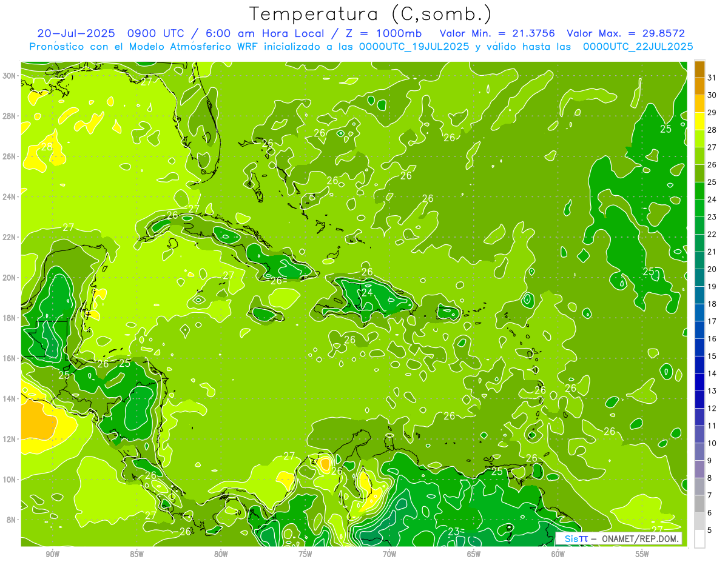Screen dimensions: 728x562
Task: Click the '0000UTC_19JUL2025' initialization time
Action: click(x=414, y=46)
